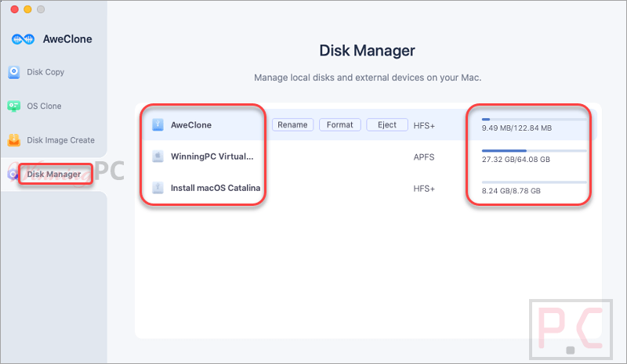Screen dimensions: 627x364
Task: Click the AweClone volume drive icon
Action: [158, 124]
